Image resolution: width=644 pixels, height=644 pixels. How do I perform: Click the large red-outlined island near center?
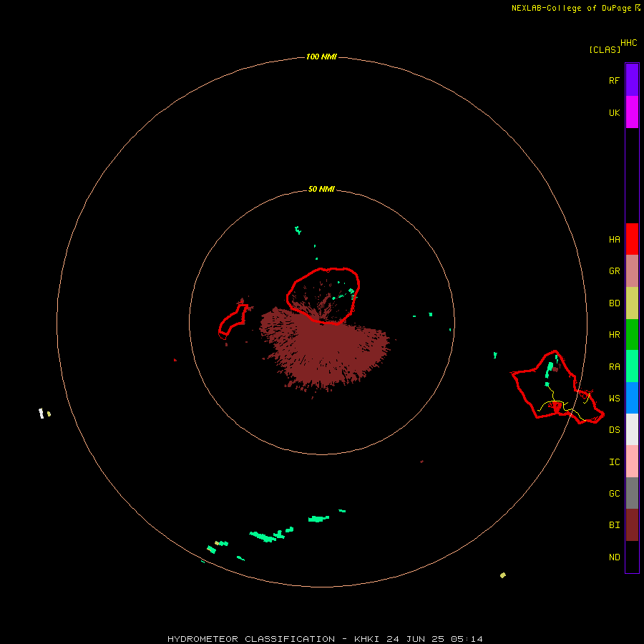click(x=323, y=296)
